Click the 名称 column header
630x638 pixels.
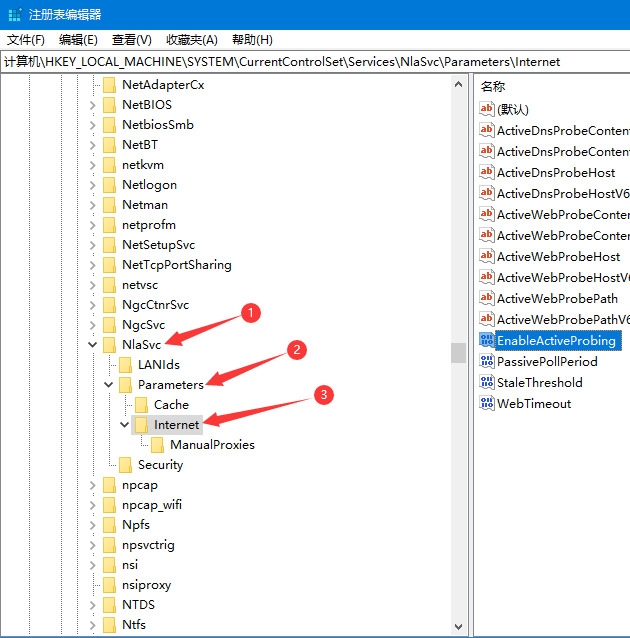tap(493, 87)
